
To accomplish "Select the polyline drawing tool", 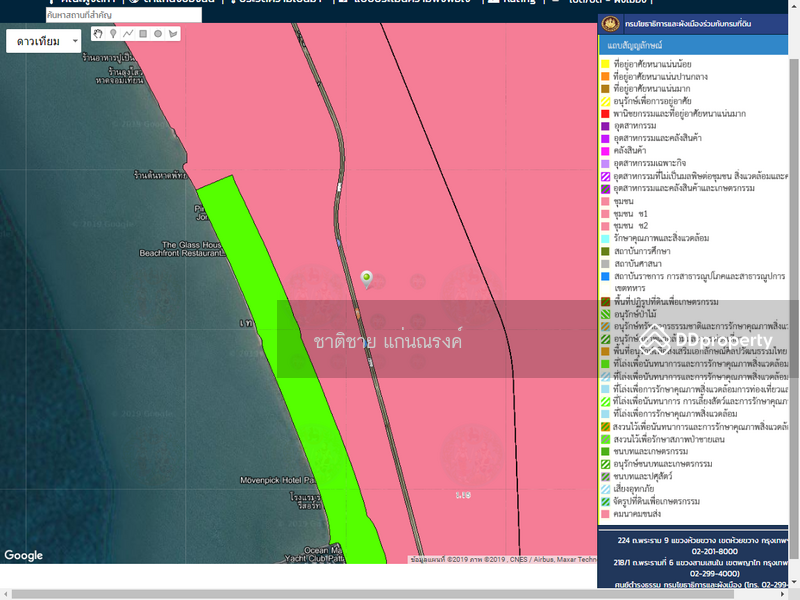I will tap(128, 34).
